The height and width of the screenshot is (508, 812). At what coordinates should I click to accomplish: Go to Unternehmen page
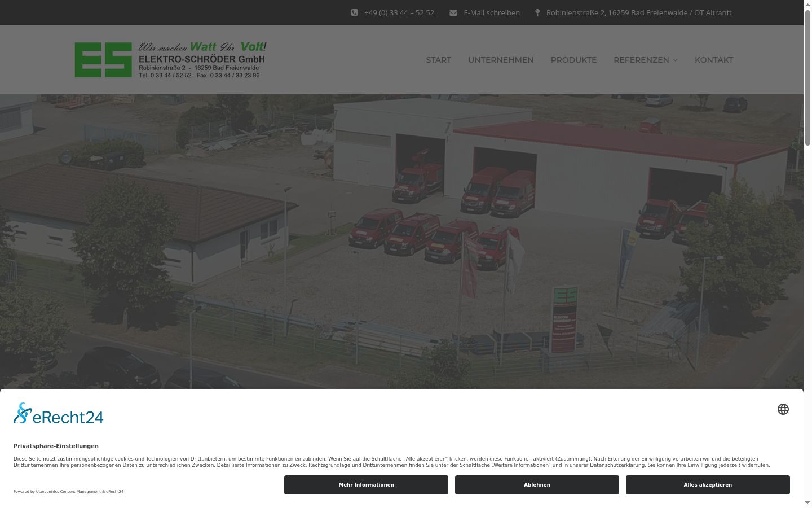point(501,60)
